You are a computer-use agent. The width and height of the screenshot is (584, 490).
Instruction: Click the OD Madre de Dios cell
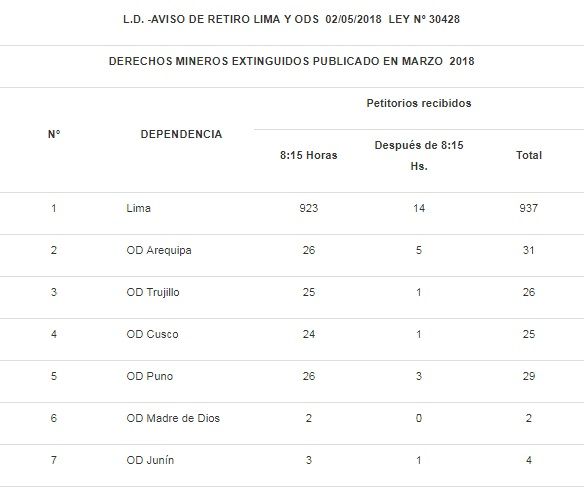click(x=173, y=418)
